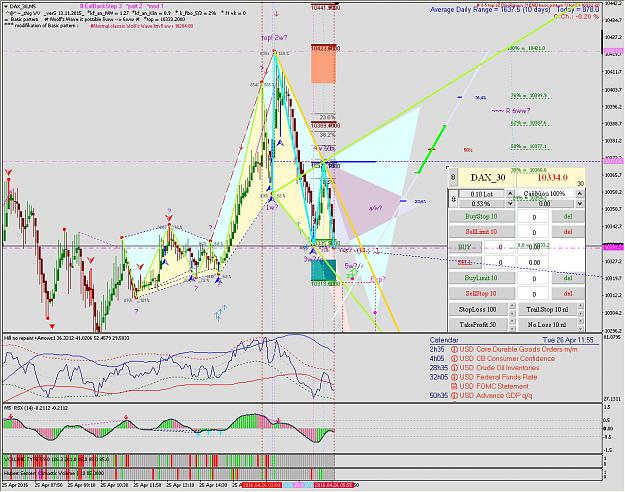This screenshot has height=492, width=625.
Task: Click the Calendar heading
Action: [444, 340]
